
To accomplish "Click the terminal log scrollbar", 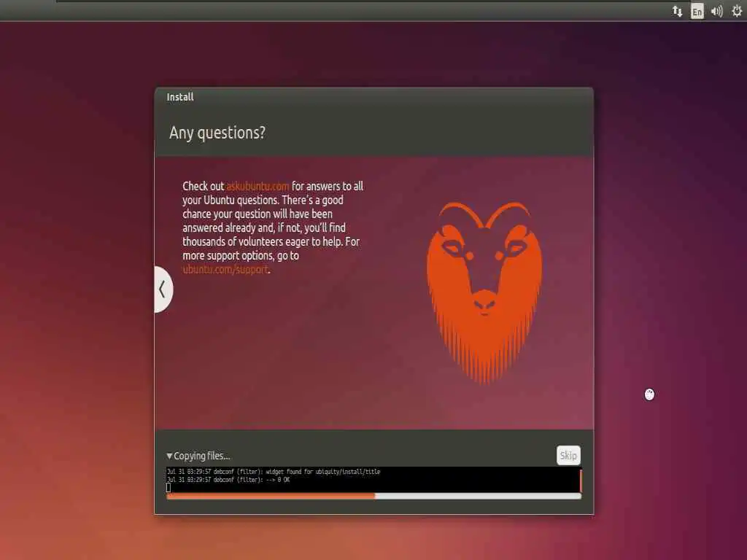I will coord(580,480).
